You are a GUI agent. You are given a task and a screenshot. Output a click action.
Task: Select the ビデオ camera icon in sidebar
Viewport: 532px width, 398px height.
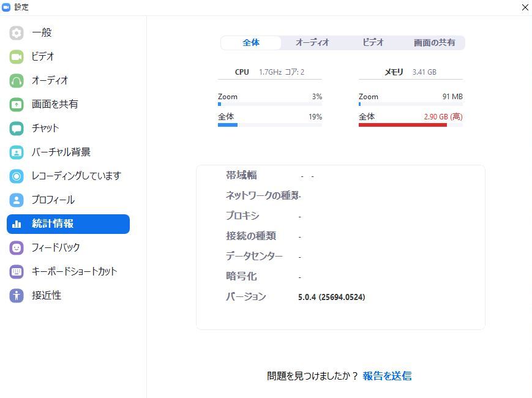(17, 57)
